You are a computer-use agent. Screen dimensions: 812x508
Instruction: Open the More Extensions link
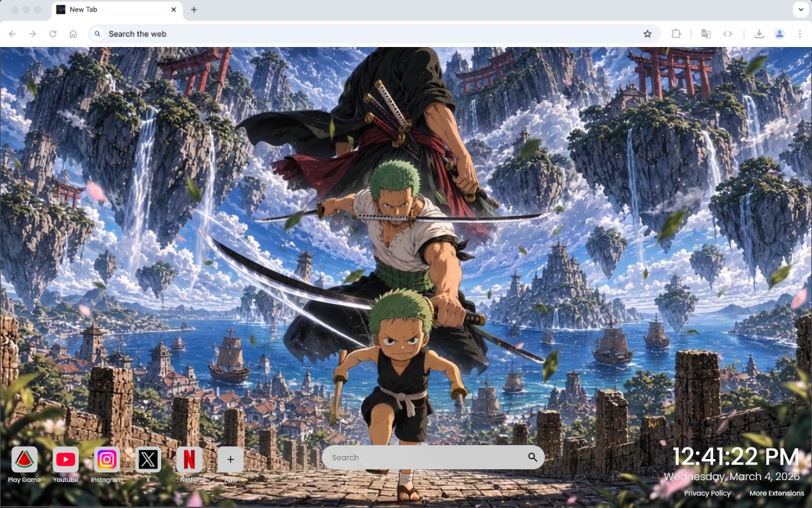(776, 493)
